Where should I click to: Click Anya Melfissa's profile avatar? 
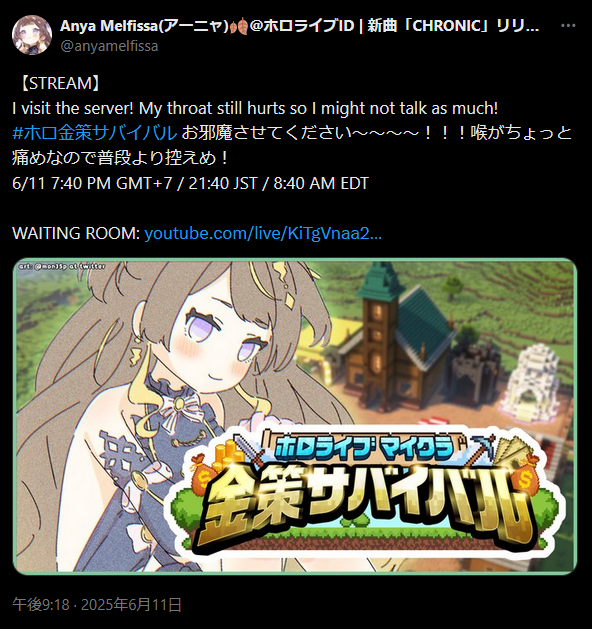click(32, 35)
